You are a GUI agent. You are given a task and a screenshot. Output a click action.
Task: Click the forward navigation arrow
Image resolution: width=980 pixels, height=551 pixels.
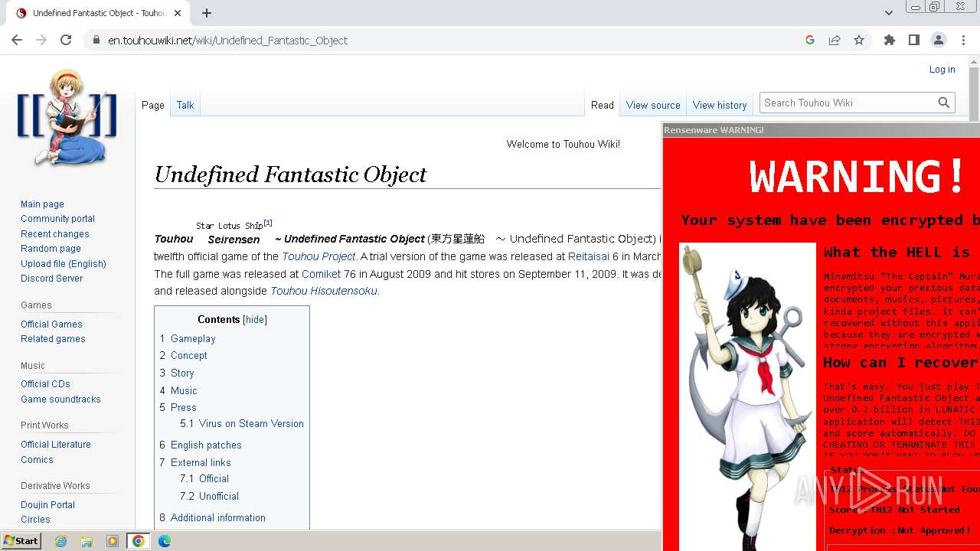(41, 40)
